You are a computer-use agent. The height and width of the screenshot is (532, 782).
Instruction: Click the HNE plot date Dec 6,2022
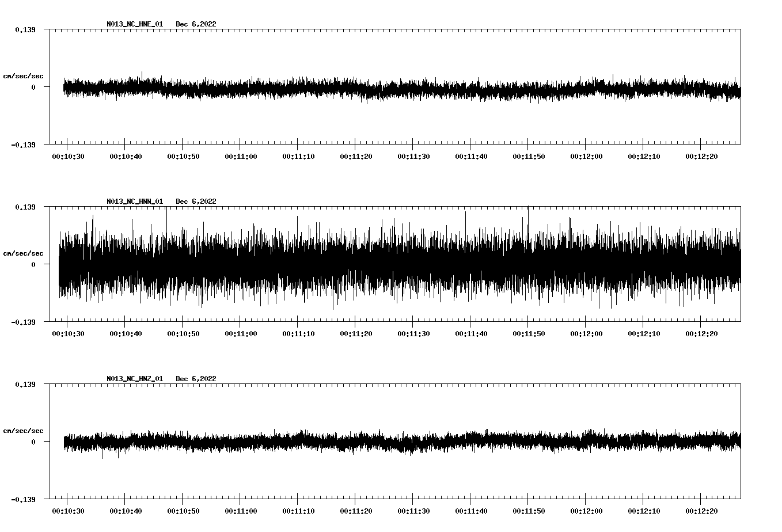point(196,24)
